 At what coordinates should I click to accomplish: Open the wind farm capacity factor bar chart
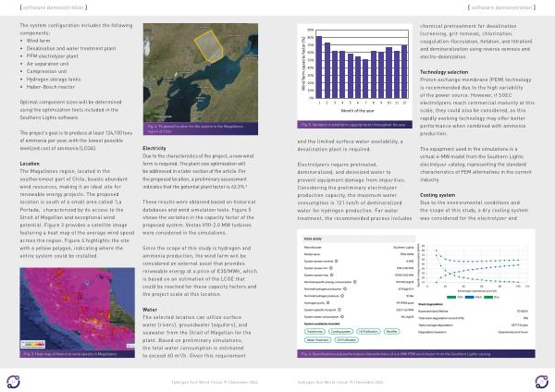354,72
